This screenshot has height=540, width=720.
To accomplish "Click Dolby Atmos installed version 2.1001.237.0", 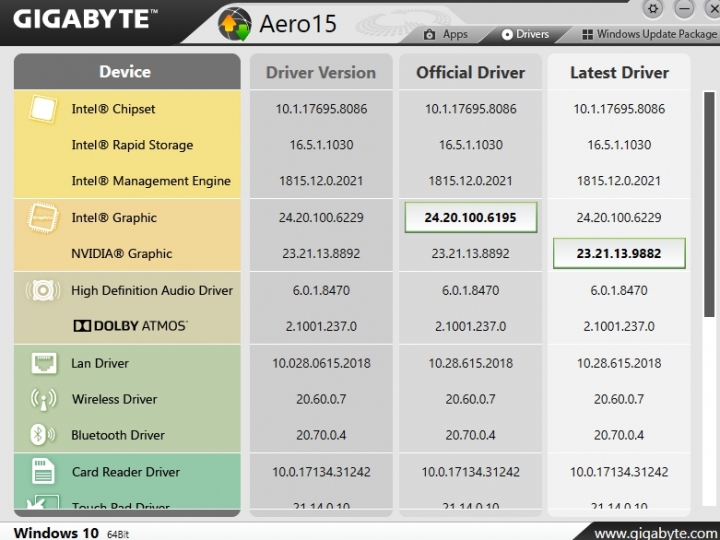I will [x=321, y=326].
